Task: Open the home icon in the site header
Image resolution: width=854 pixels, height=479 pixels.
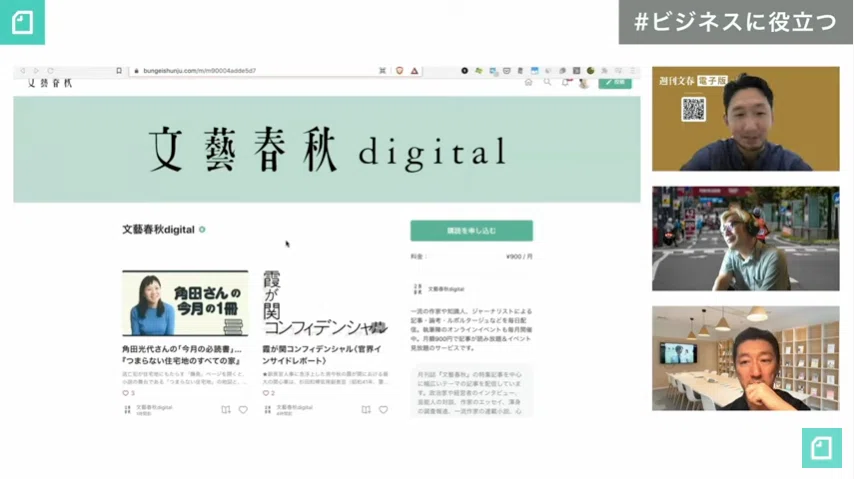Action: tap(528, 82)
